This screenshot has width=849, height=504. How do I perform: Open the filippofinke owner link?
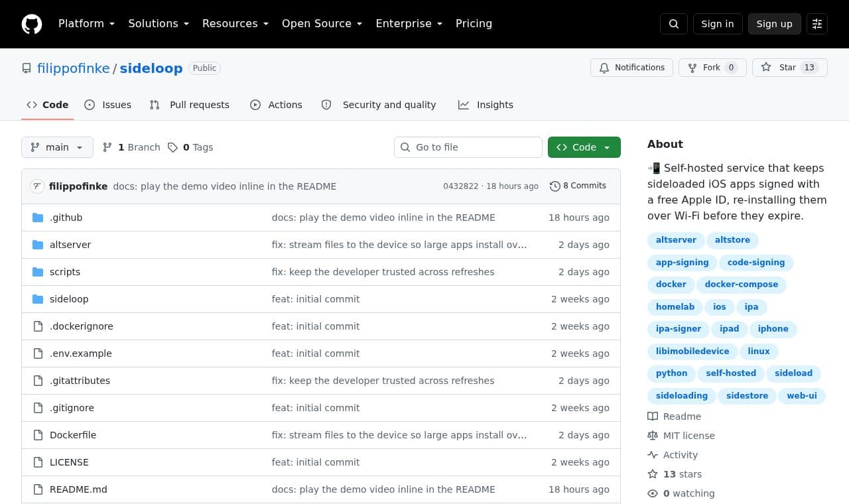click(x=74, y=68)
